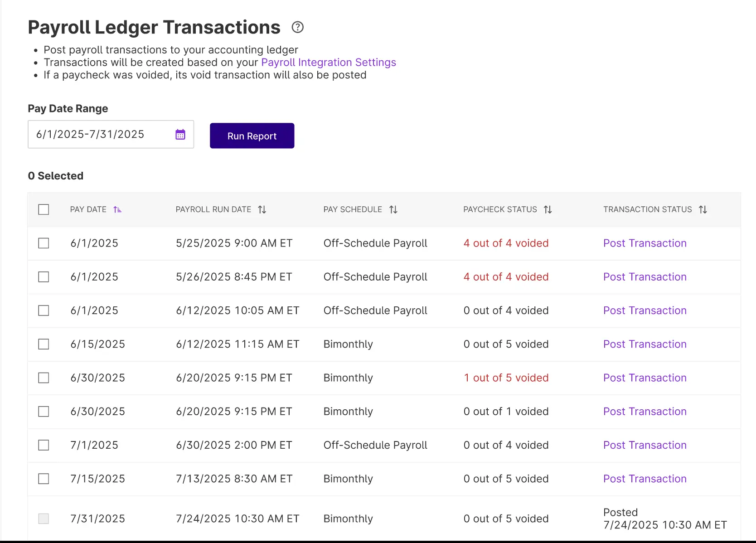Click the help icon next to the page title
The height and width of the screenshot is (543, 756).
tap(297, 27)
